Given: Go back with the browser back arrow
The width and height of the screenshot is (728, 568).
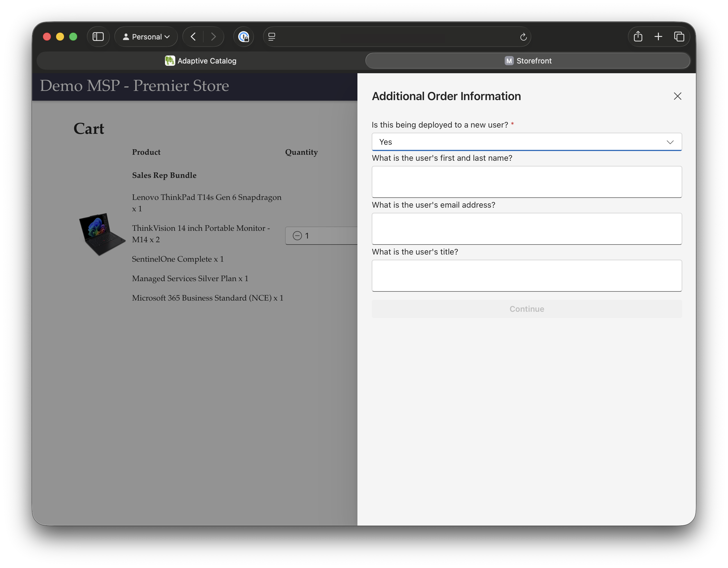Looking at the screenshot, I should coord(193,37).
